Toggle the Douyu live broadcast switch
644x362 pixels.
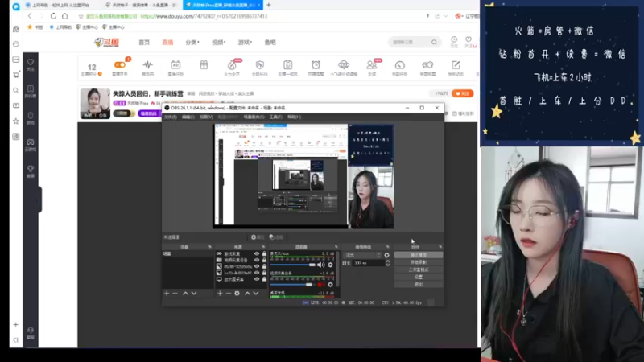(120, 65)
